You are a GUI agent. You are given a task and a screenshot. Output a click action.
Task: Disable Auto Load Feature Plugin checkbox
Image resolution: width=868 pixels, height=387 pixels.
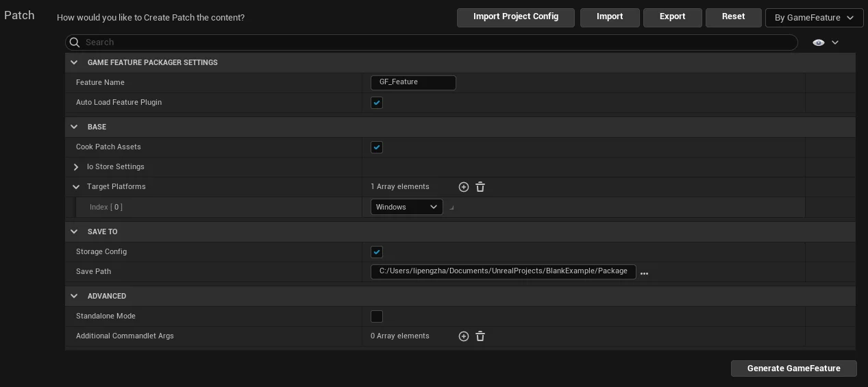(377, 103)
